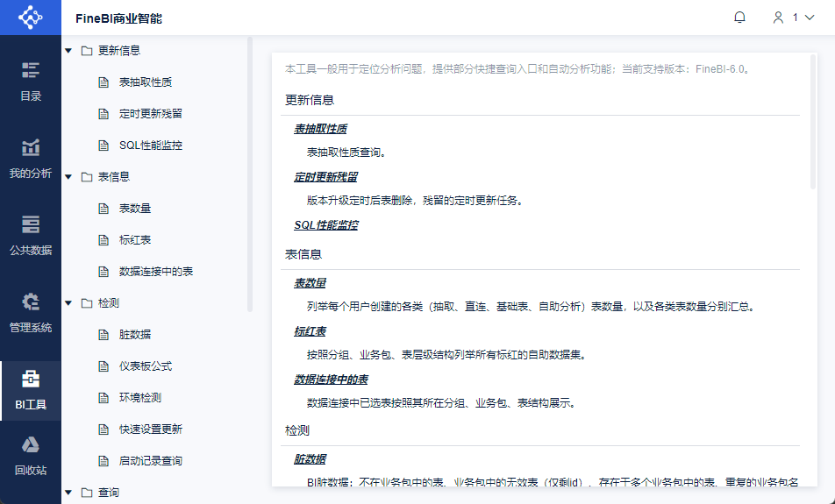The height and width of the screenshot is (504, 835).
Task: Collapse the 更新信息 tree folder
Action: (x=68, y=51)
